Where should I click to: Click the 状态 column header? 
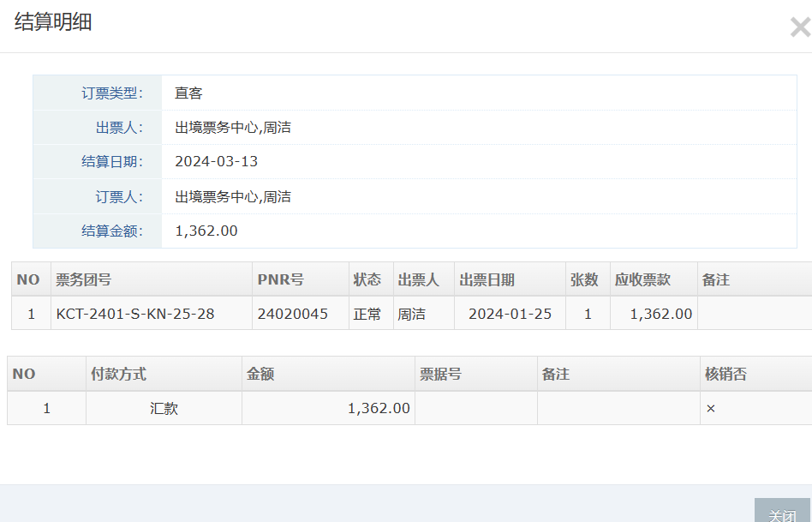367,280
